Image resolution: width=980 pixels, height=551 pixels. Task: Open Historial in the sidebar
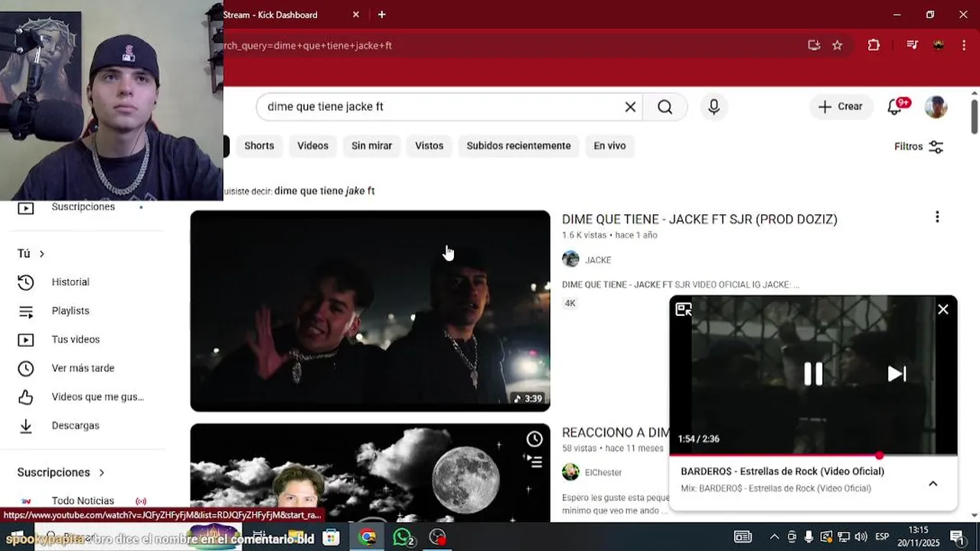[70, 282]
